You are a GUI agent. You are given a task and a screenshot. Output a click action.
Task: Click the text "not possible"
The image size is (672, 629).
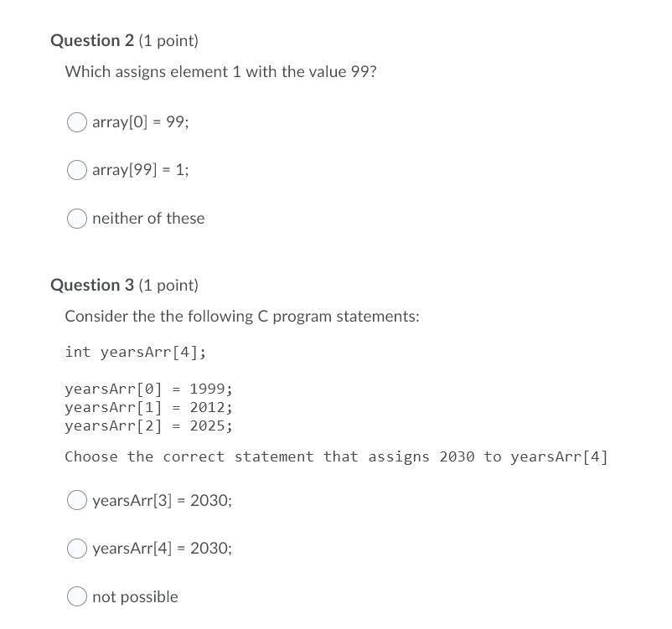135,596
